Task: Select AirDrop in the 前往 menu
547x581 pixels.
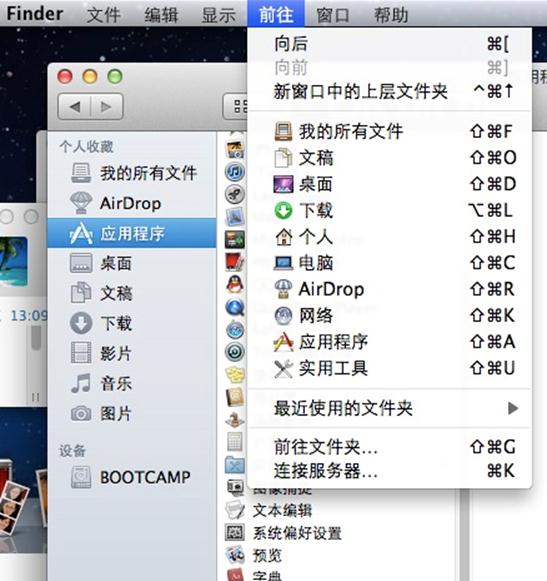Action: 390,289
